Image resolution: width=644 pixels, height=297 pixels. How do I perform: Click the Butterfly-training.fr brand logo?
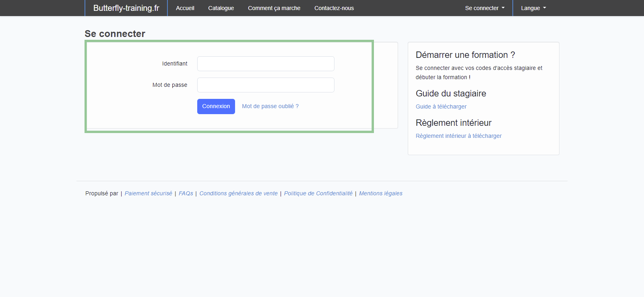point(126,8)
